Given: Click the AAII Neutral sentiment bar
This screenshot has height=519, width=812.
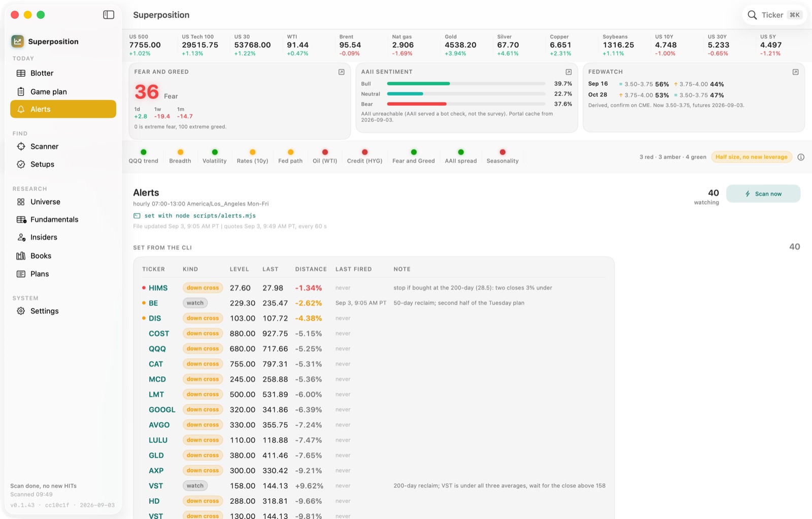Looking at the screenshot, I should [x=466, y=94].
